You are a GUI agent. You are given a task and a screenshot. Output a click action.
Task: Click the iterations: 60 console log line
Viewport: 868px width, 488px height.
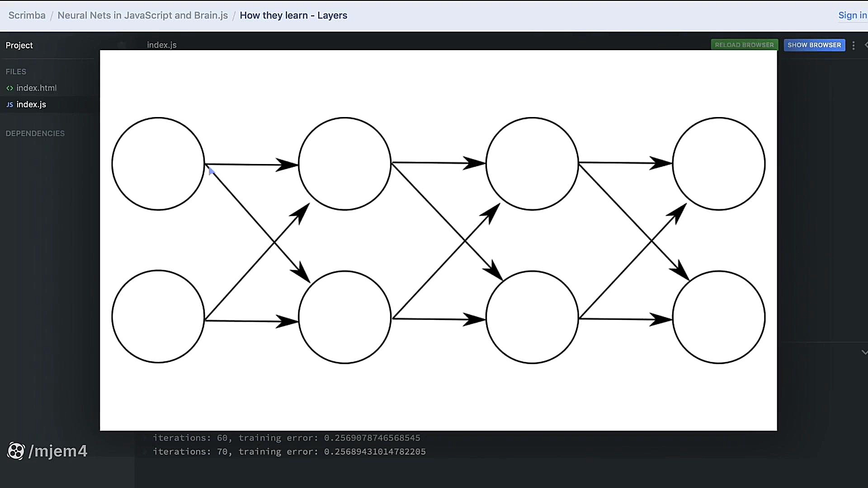tap(287, 438)
